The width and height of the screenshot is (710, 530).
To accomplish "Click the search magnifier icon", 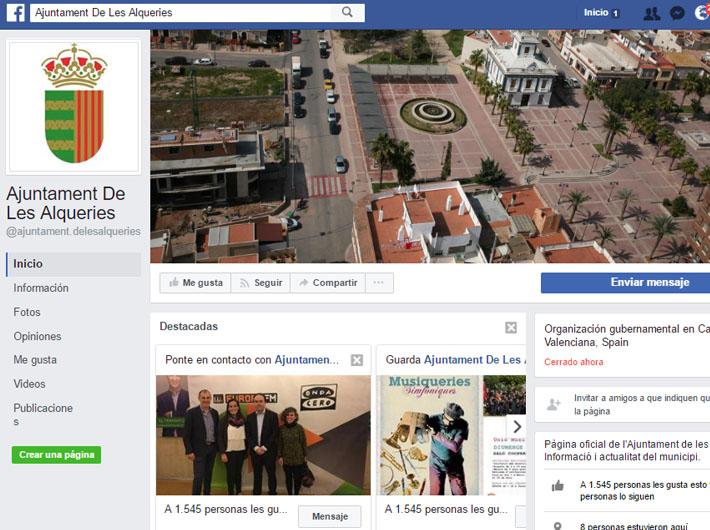I will (x=347, y=13).
